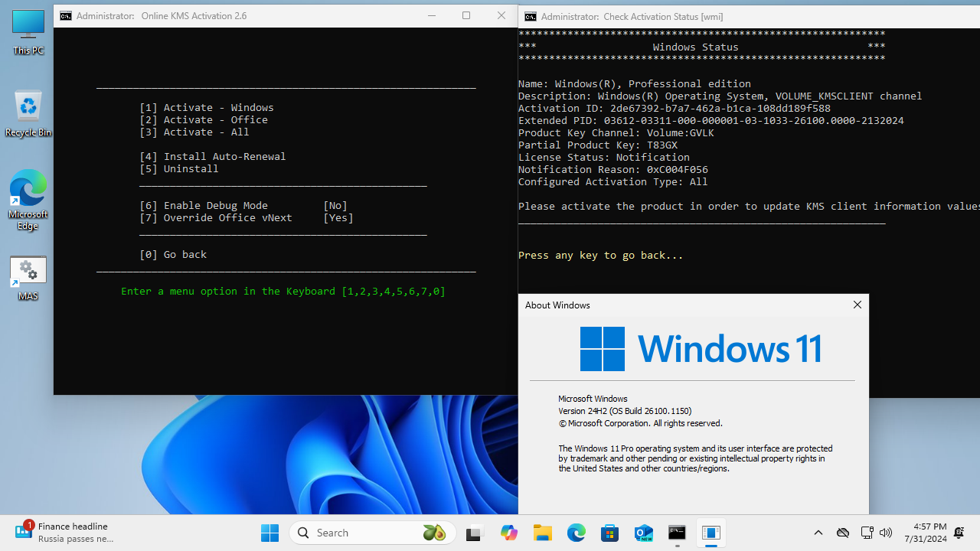Click the 'Windows Status' header text
This screenshot has height=551, width=980.
tap(696, 47)
